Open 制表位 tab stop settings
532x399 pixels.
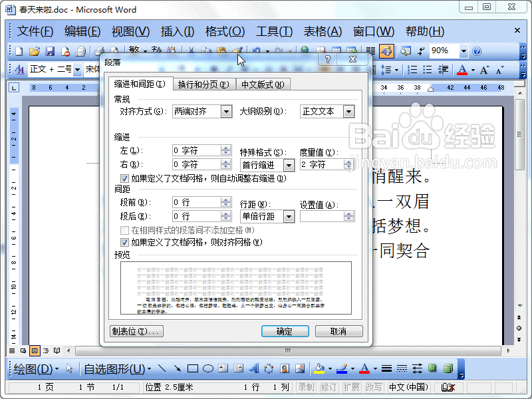point(136,331)
